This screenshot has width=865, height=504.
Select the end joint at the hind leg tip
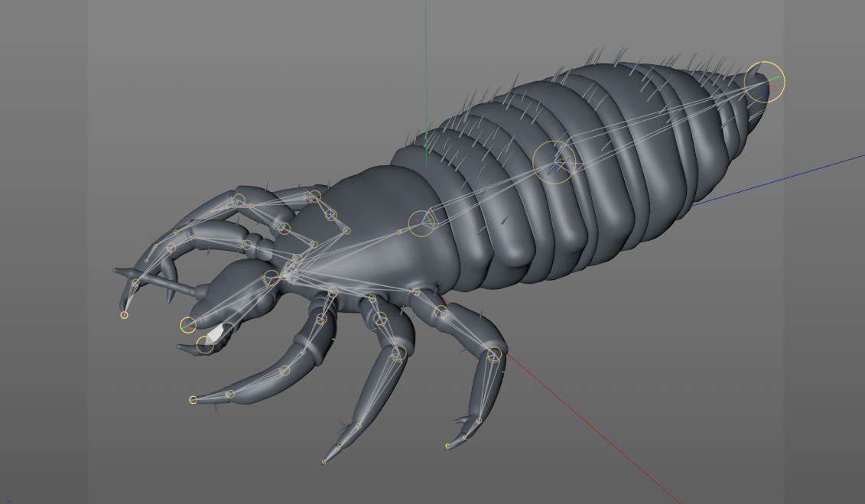pyautogui.click(x=448, y=446)
